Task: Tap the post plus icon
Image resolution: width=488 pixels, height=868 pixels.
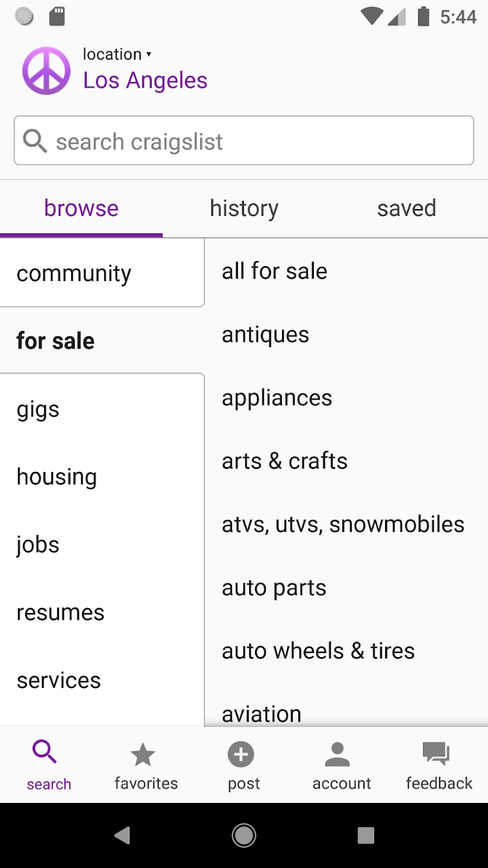Action: [241, 755]
